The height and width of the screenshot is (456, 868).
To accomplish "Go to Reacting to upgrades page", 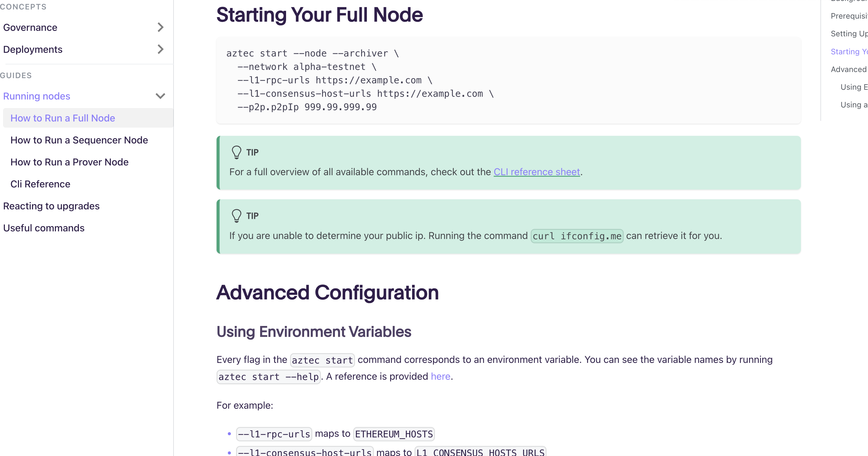I will (51, 206).
